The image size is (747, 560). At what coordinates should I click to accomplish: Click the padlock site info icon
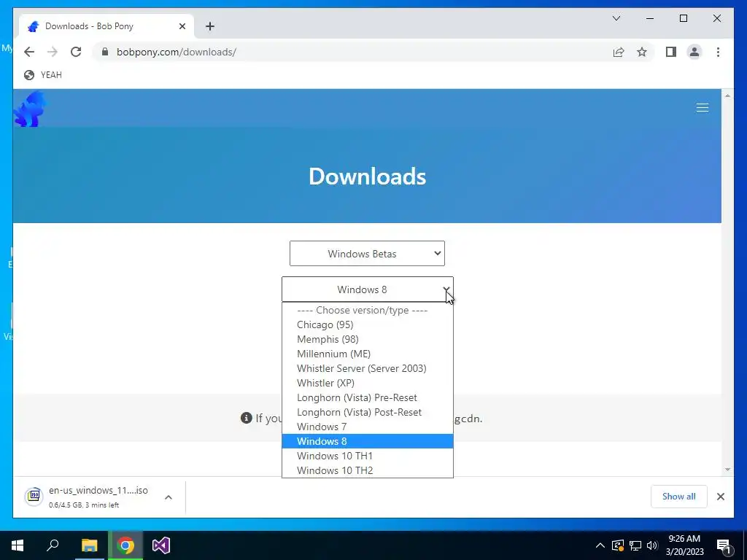105,52
